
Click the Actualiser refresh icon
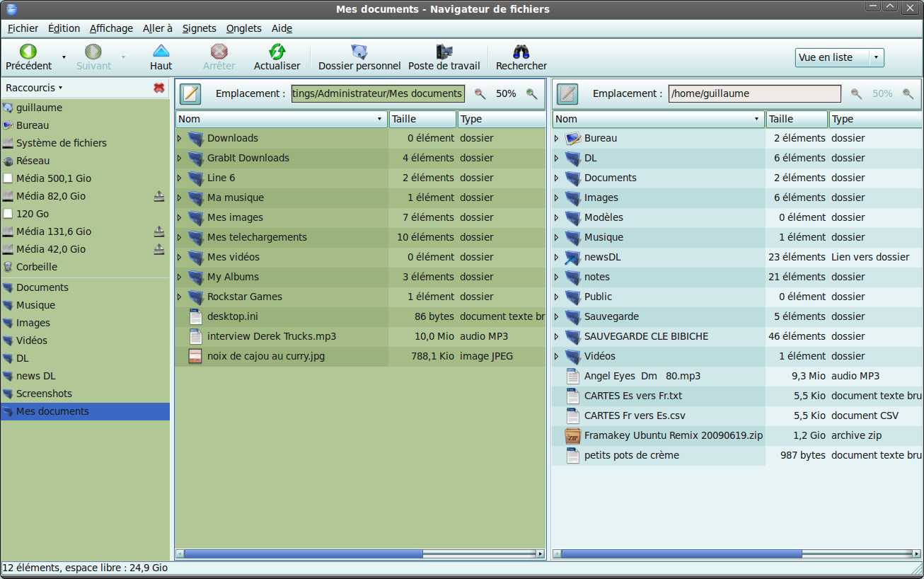tap(277, 52)
